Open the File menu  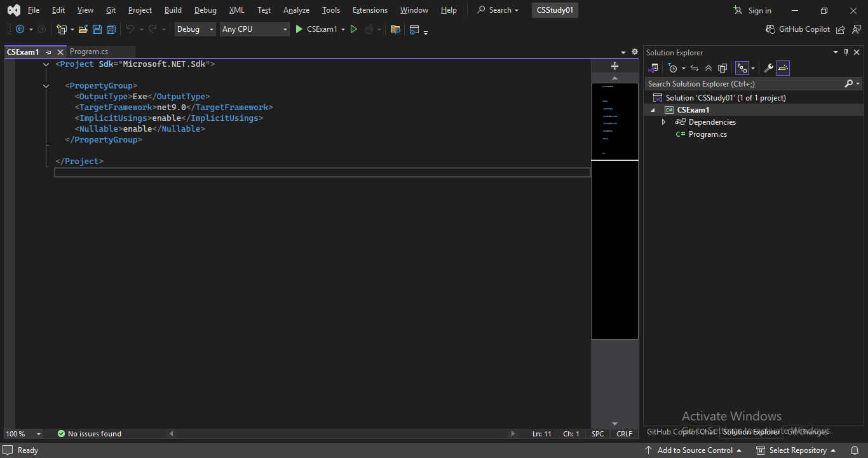coord(34,10)
